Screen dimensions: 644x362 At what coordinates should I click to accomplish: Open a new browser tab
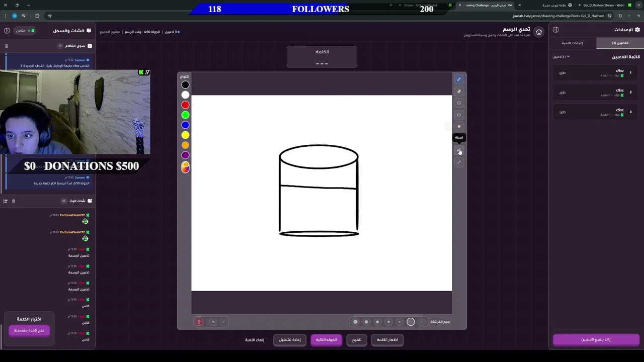click(391, 5)
